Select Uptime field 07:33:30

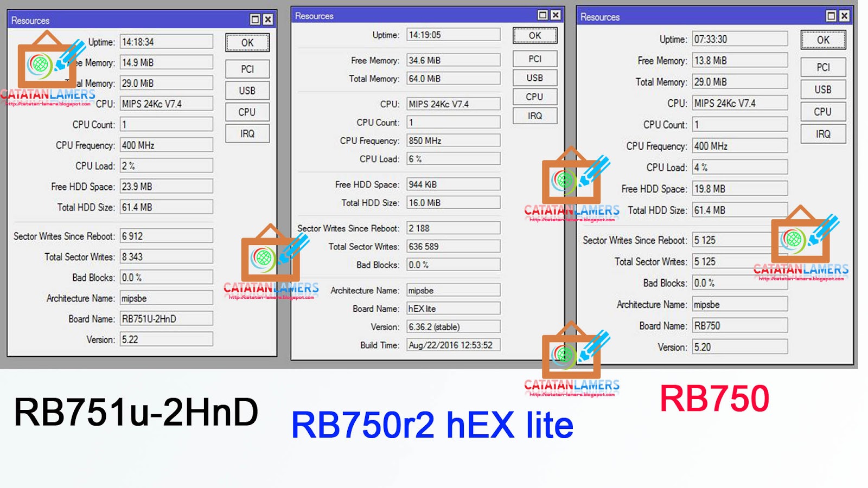click(x=740, y=39)
